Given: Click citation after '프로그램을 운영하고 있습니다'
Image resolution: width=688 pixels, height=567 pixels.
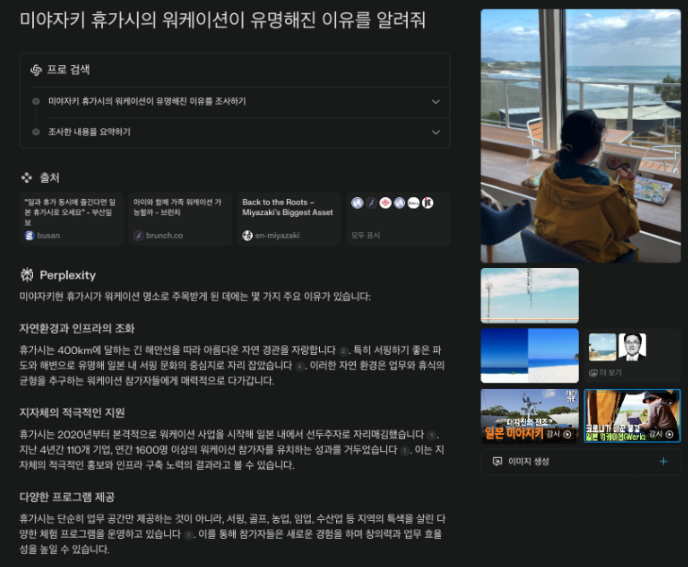Looking at the screenshot, I should 189,535.
